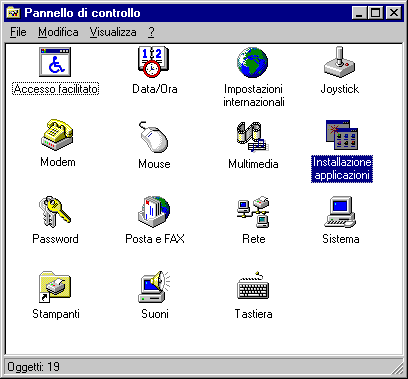Image resolution: width=408 pixels, height=379 pixels.
Task: Select the Modem telephone icon
Action: pos(57,135)
